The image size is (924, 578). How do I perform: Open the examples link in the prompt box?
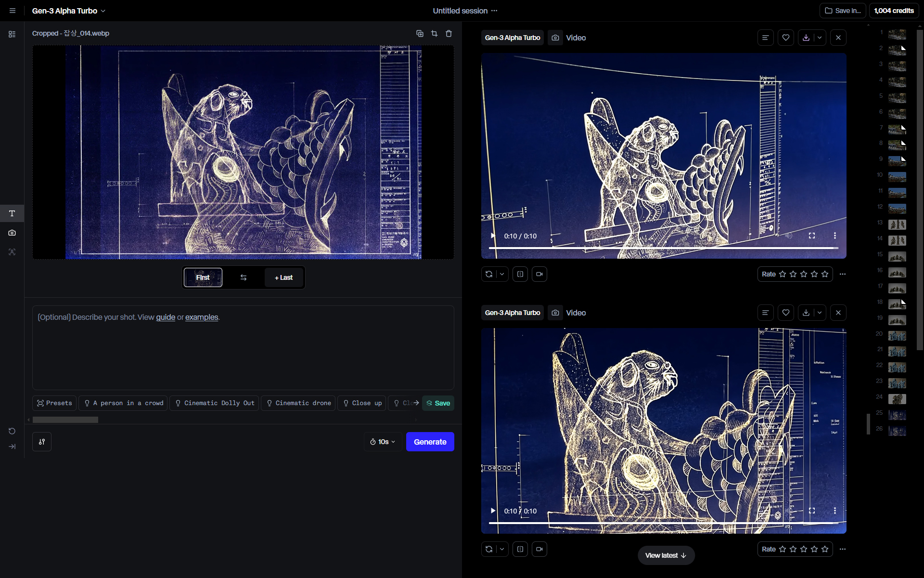click(x=202, y=317)
